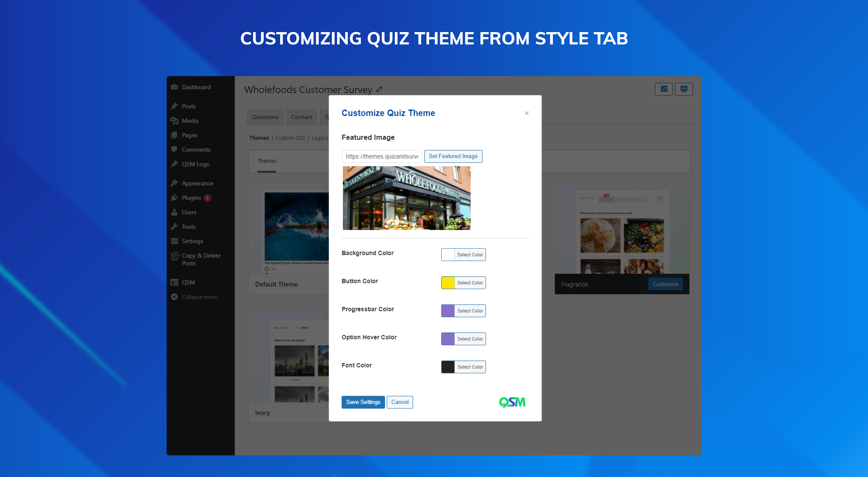The image size is (868, 477).
Task: Click the Collapse menu arrow icon
Action: point(174,297)
